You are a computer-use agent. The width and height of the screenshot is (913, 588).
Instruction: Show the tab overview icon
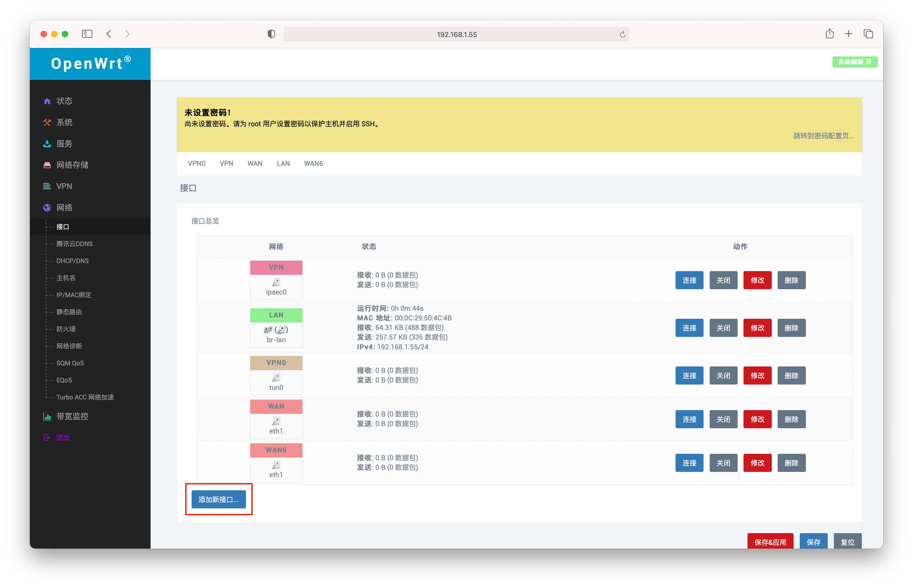click(868, 34)
